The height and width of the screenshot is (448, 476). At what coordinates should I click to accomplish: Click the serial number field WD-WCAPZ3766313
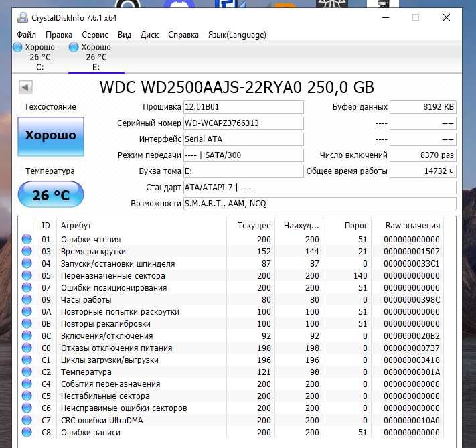[x=244, y=123]
